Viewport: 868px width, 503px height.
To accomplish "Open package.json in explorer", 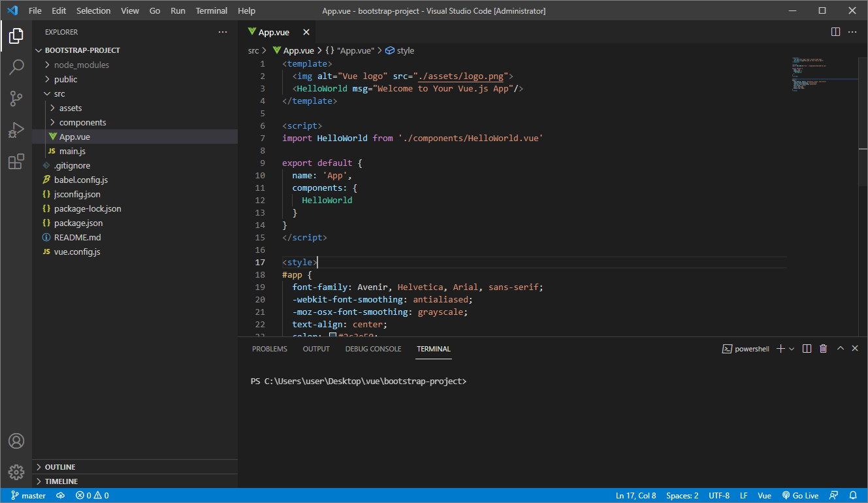I will [x=135, y=223].
